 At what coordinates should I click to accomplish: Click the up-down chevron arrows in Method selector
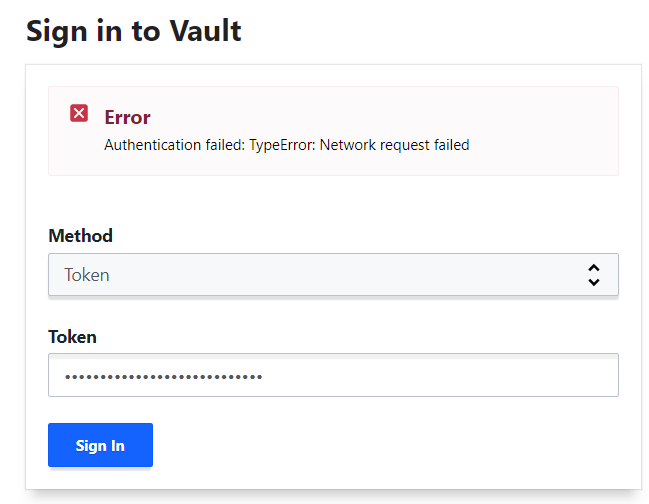point(594,275)
